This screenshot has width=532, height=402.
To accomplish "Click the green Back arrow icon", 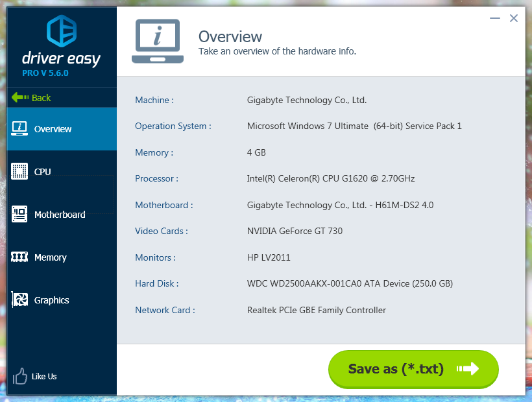I will click(x=20, y=98).
